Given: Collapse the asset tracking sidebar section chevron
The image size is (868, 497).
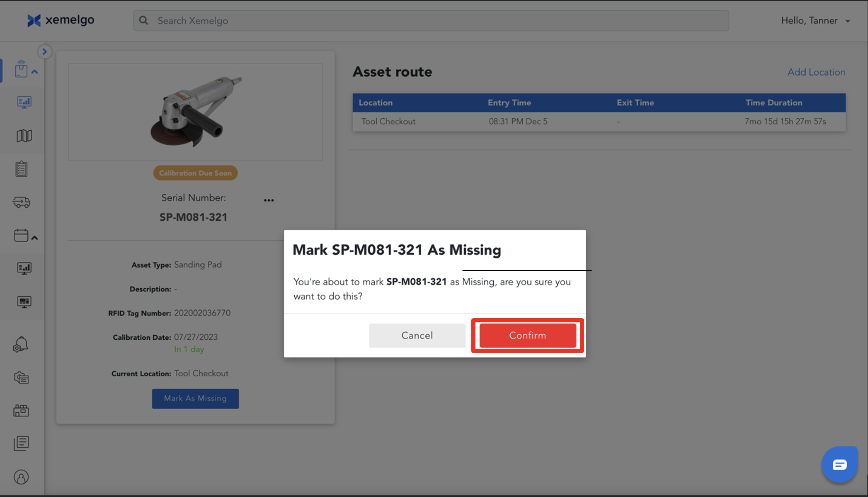Looking at the screenshot, I should [35, 72].
